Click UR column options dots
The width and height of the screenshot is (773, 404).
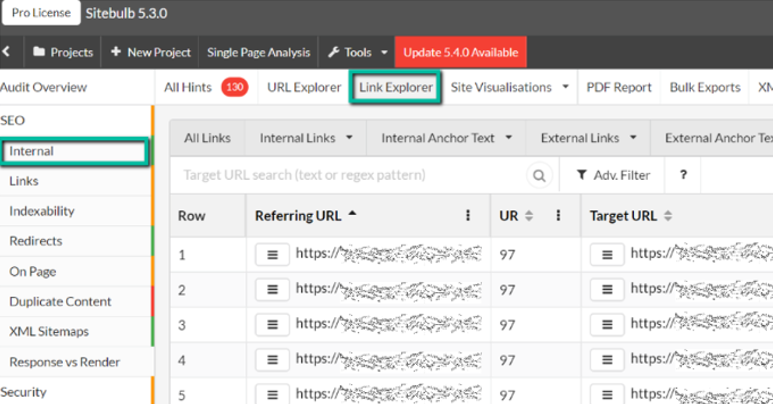coord(558,215)
